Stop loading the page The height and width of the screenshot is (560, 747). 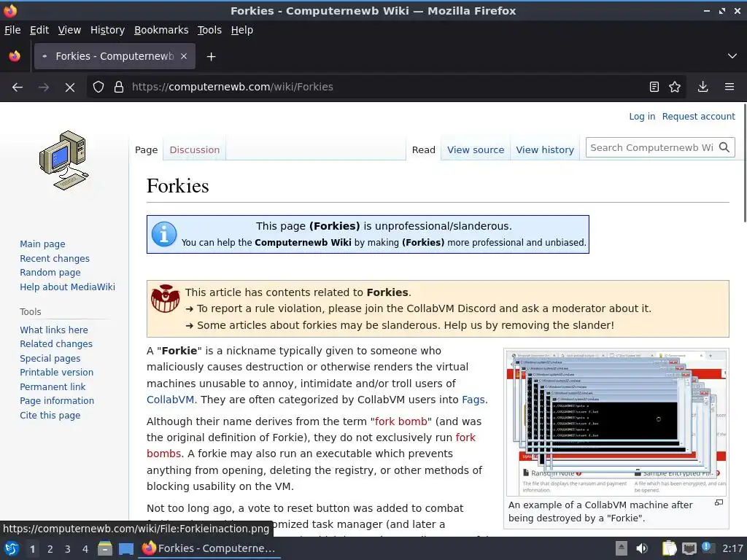(x=70, y=87)
